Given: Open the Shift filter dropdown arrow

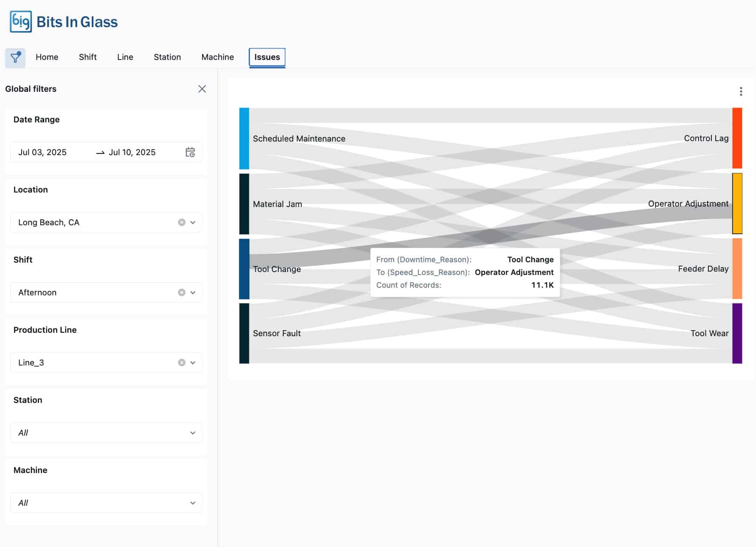Looking at the screenshot, I should (193, 292).
